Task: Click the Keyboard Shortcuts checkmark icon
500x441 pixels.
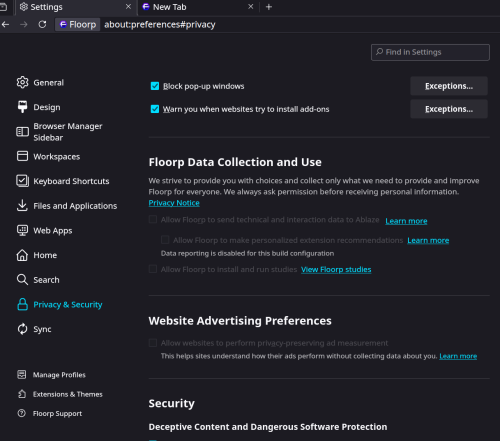Action: 22,181
